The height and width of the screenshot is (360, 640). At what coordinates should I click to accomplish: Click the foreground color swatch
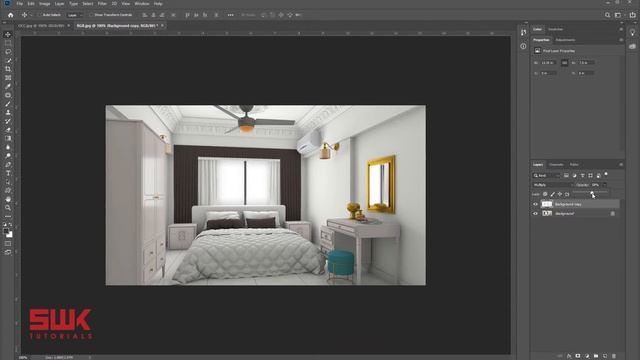click(6, 231)
